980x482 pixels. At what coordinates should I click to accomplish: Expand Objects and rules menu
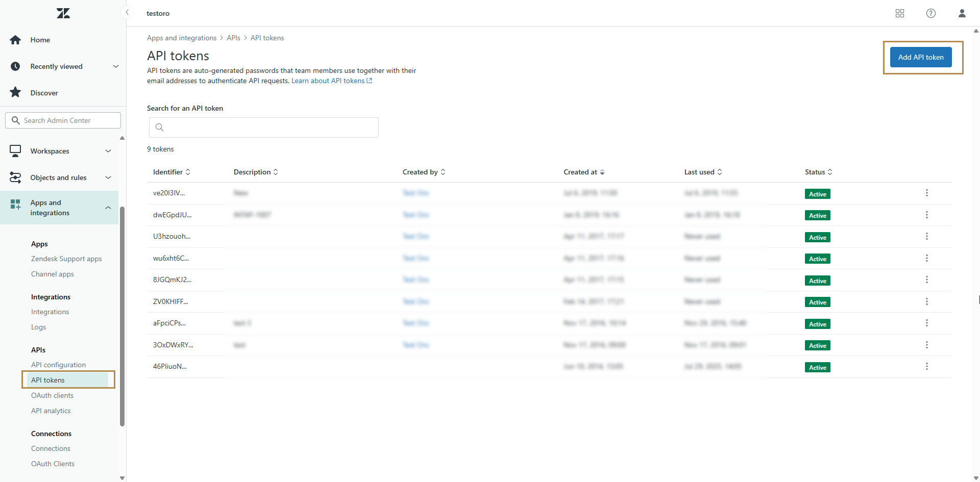108,177
